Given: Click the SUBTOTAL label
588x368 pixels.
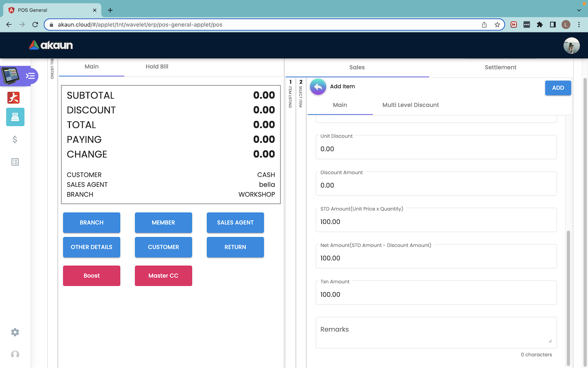Looking at the screenshot, I should coord(91,95).
